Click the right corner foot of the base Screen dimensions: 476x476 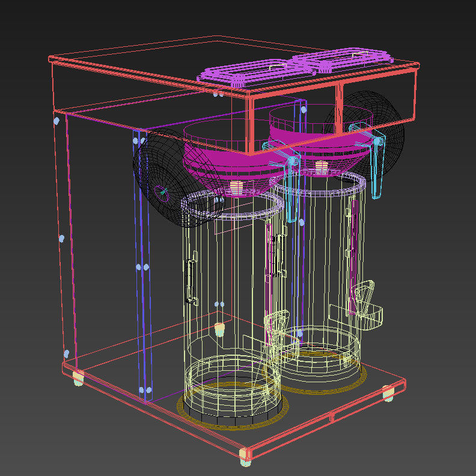click(388, 393)
